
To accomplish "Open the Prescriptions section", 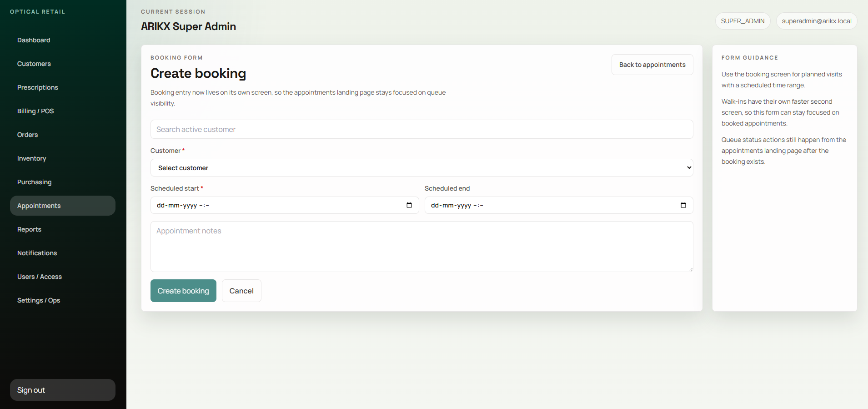I will [38, 87].
